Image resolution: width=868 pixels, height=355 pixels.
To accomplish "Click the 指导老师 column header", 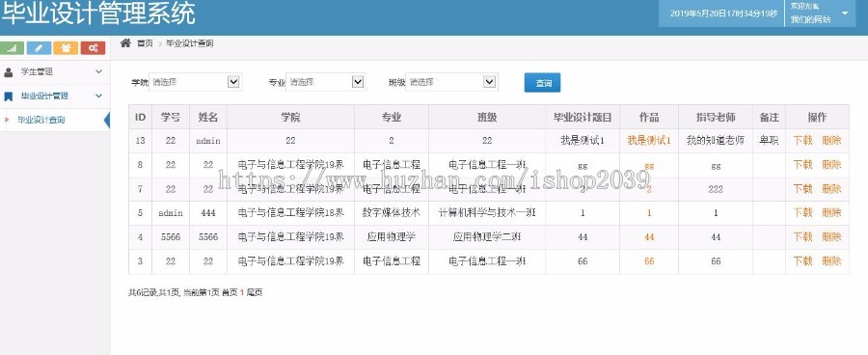I will (x=716, y=117).
